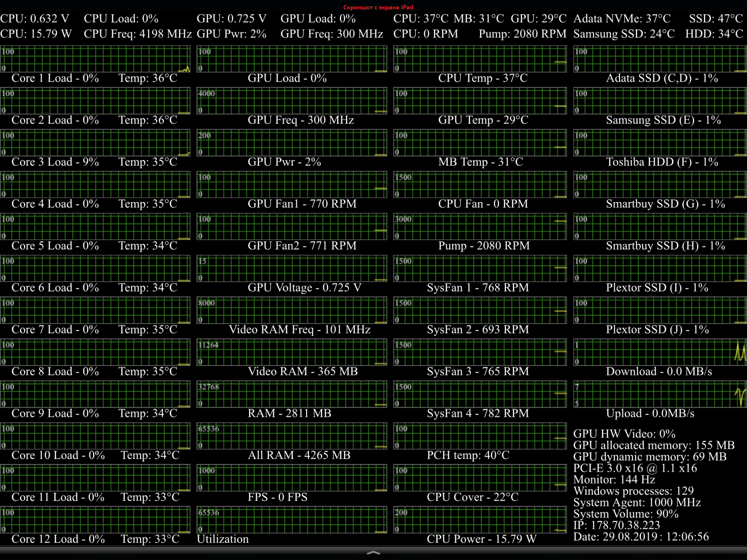Click the Core 12 Load graph
Image resolution: width=747 pixels, height=560 pixels.
click(x=95, y=520)
